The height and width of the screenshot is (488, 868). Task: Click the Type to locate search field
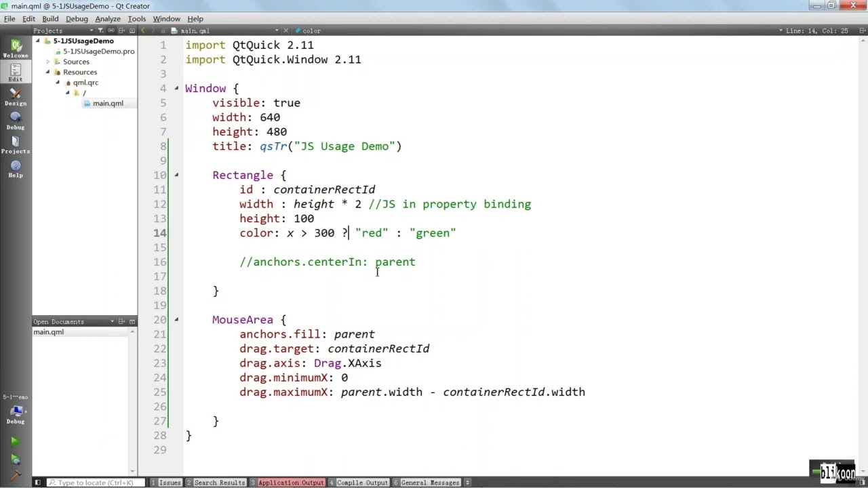(96, 483)
